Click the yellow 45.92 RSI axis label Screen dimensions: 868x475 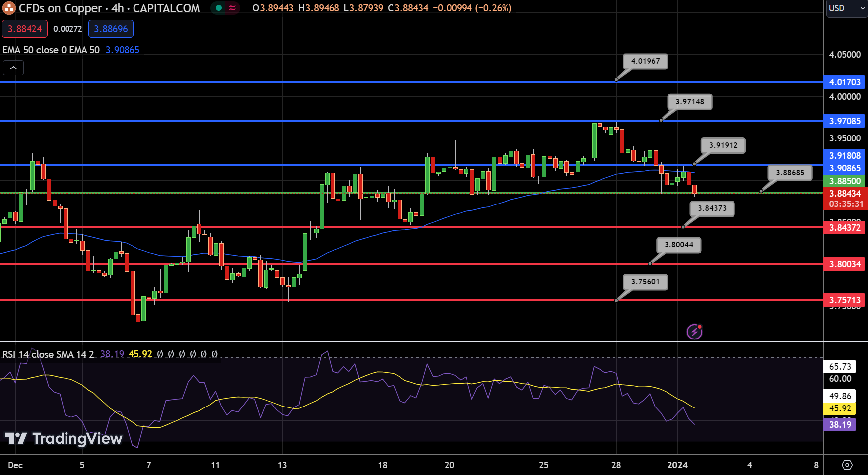[840, 408]
